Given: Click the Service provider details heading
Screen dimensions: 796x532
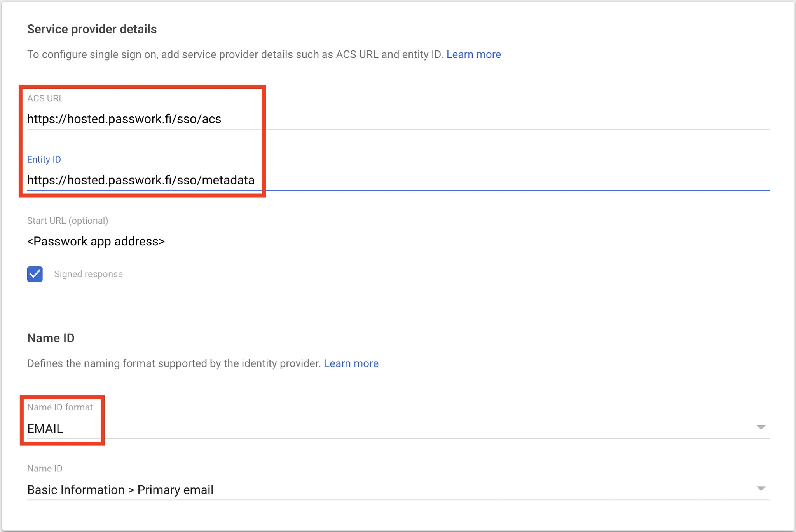Looking at the screenshot, I should 92,29.
